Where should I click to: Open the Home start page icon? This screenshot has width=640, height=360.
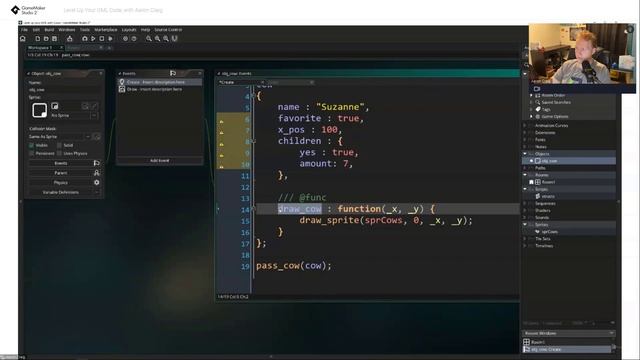coord(23,38)
